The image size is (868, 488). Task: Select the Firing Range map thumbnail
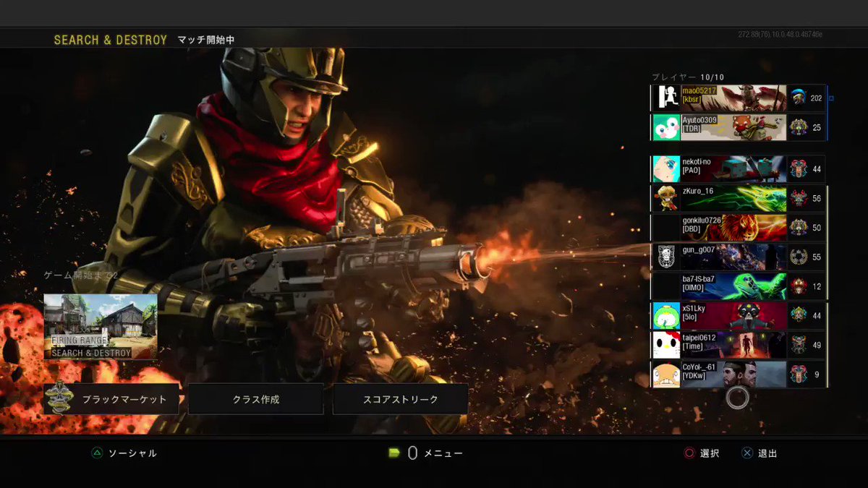pos(101,326)
